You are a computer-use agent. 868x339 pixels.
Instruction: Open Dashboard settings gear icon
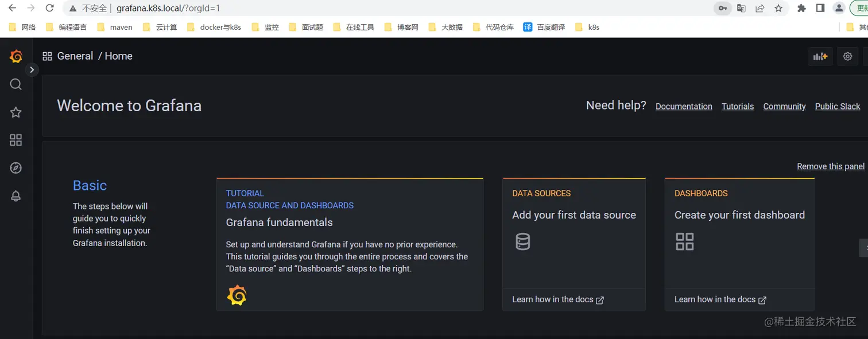click(847, 56)
